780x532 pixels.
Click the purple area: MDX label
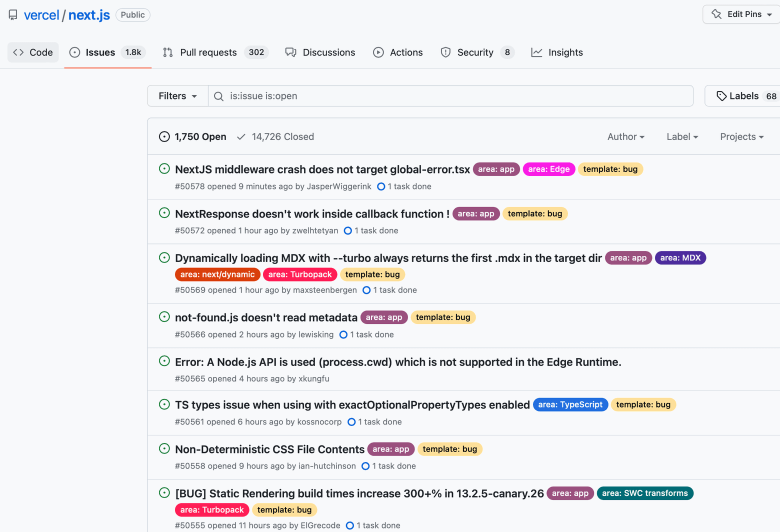(680, 258)
